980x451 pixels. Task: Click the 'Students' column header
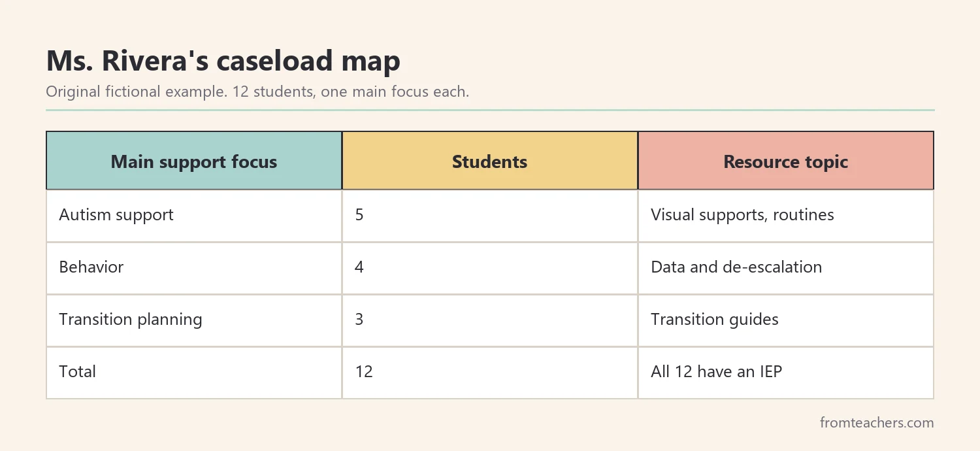(490, 161)
